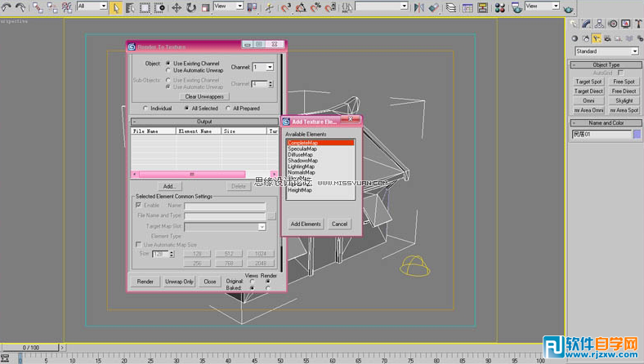Collapse the Object Type rollout
Viewport: 644px width, 364px height.
click(605, 64)
